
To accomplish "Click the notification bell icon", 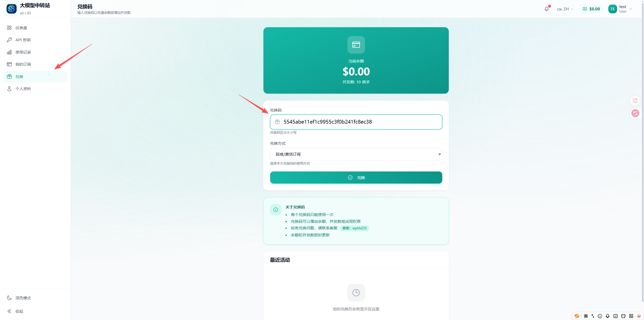I will pos(546,9).
